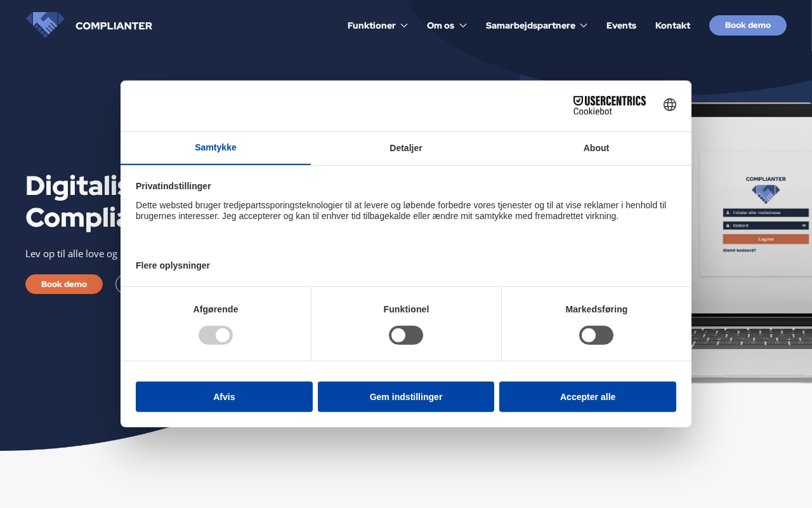Click the blue Book demo header button

tap(748, 25)
